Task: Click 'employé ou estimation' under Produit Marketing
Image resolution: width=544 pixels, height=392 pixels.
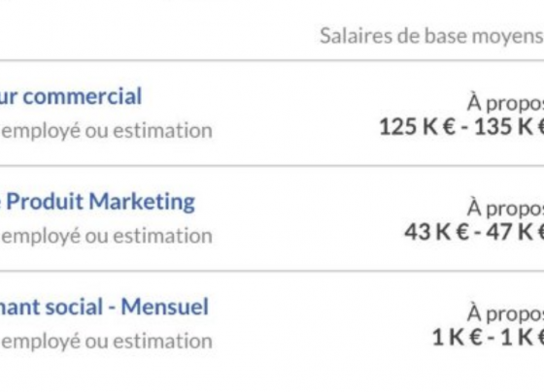Action: pos(107,237)
